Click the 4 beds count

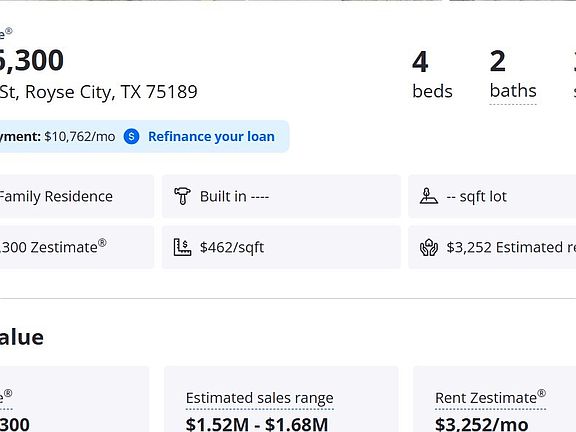[432, 75]
